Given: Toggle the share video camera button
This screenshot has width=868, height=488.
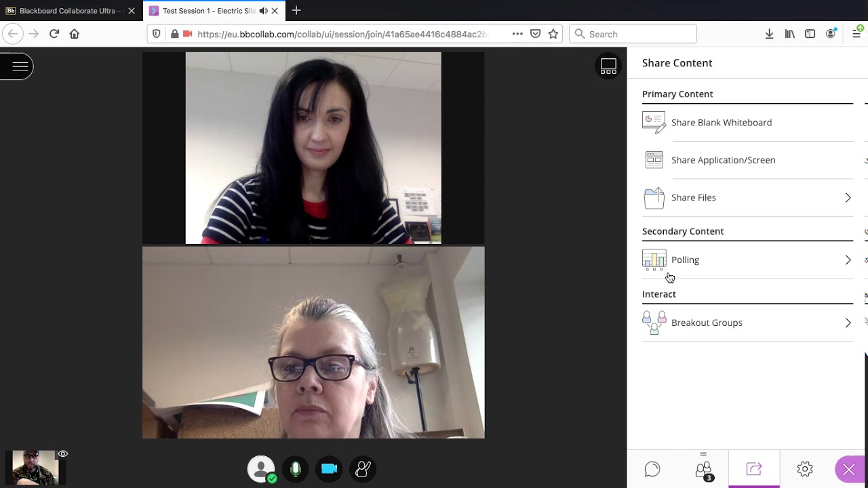Looking at the screenshot, I should (x=330, y=468).
